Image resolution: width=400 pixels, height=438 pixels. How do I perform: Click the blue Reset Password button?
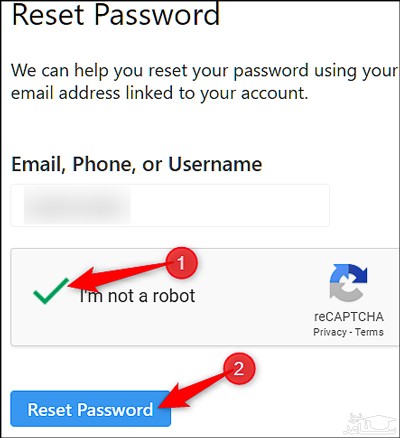point(91,409)
